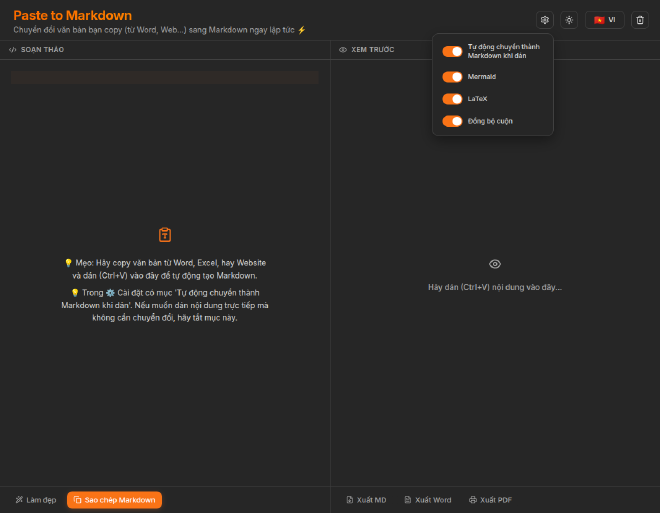Click the clipboard icon in the editor

coord(165,235)
